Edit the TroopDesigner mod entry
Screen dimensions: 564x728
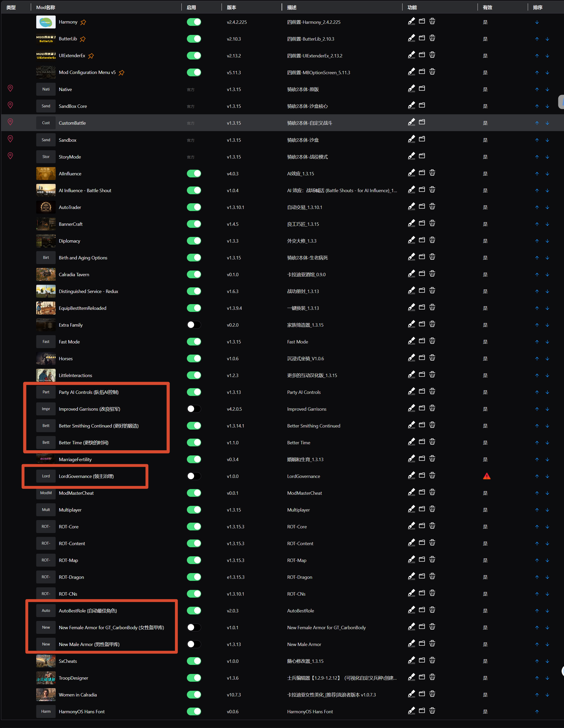coord(411,677)
